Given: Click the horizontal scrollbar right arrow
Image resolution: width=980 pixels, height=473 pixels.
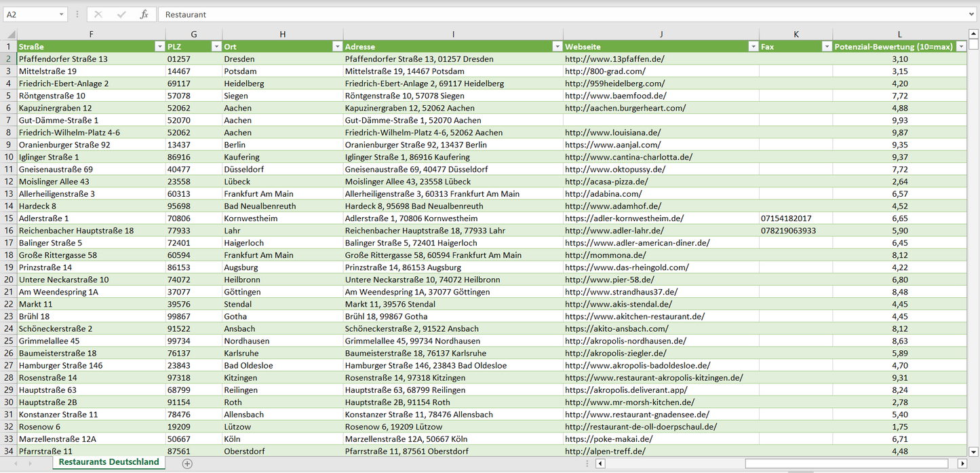Looking at the screenshot, I should 962,463.
